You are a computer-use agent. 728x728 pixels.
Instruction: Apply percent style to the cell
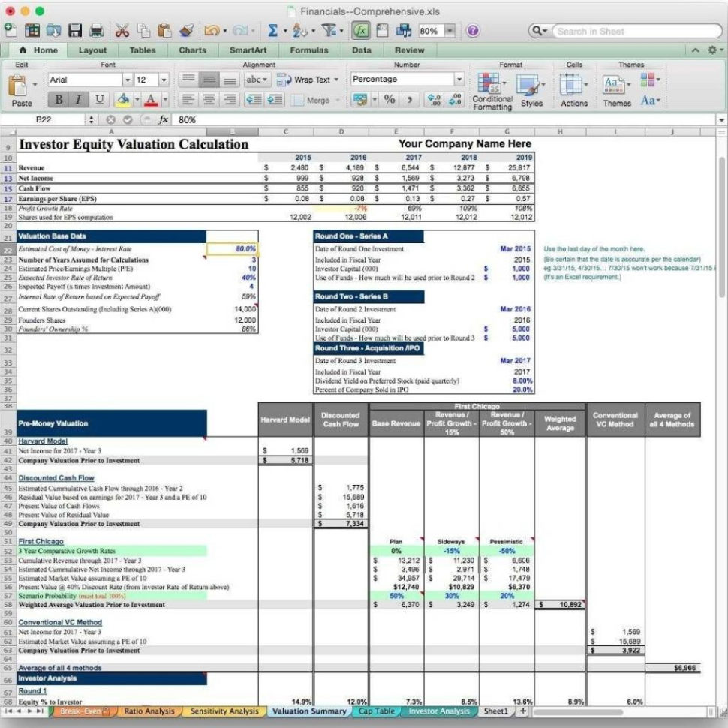390,99
